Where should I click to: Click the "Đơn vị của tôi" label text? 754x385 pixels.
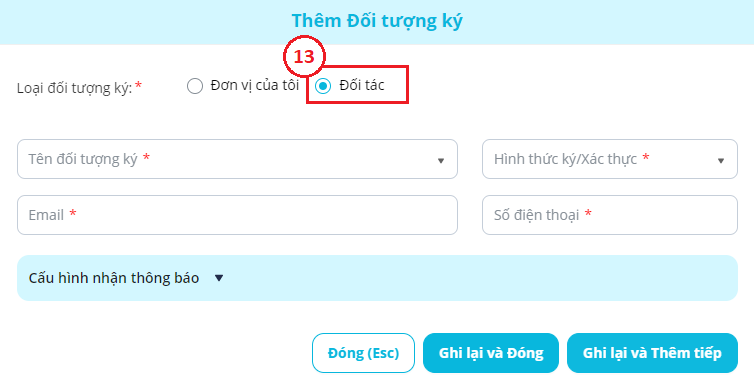[255, 86]
